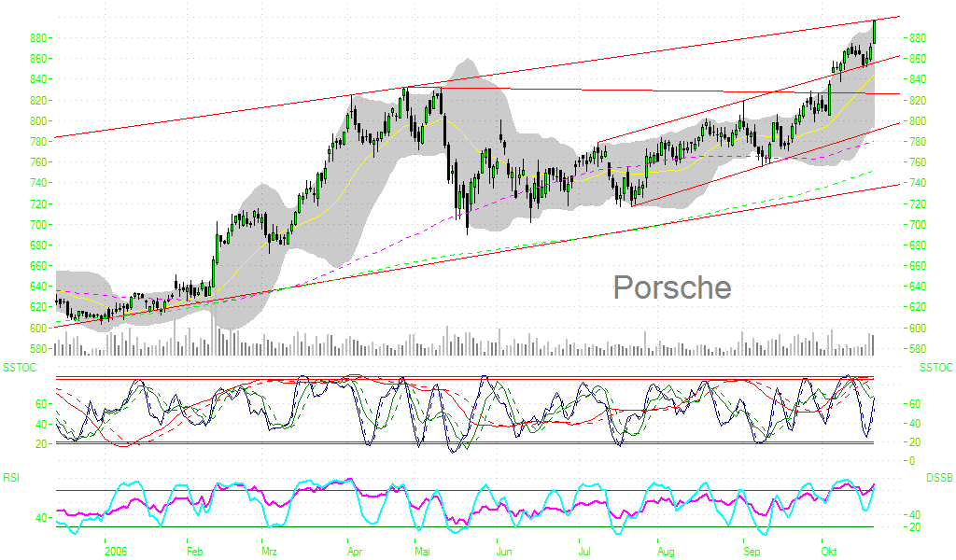Click the 780 label on the right price axis
956x560 pixels.
point(918,141)
